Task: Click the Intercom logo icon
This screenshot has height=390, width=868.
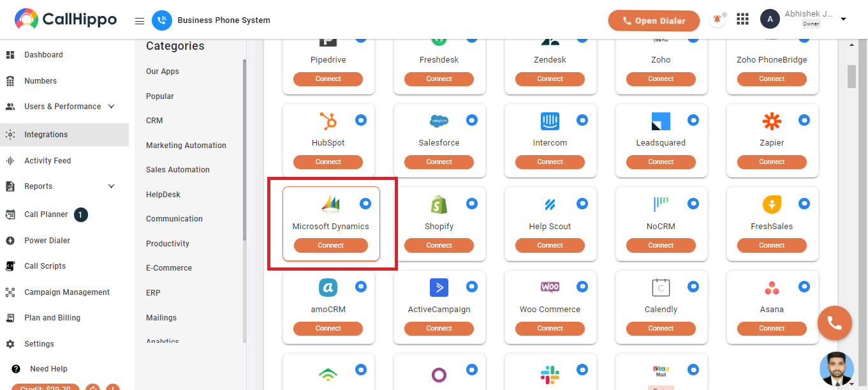Action: (x=550, y=121)
